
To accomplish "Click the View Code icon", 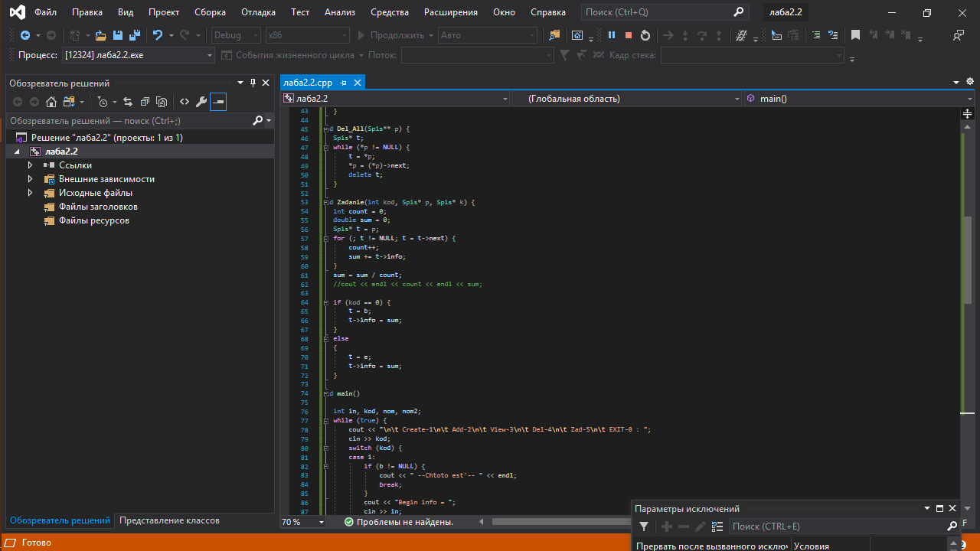I will coord(185,102).
